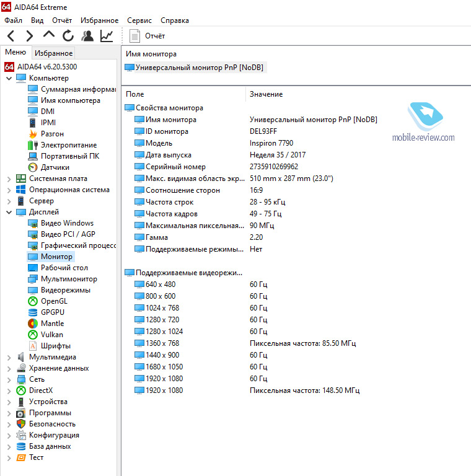Click the Значение column header

point(266,94)
